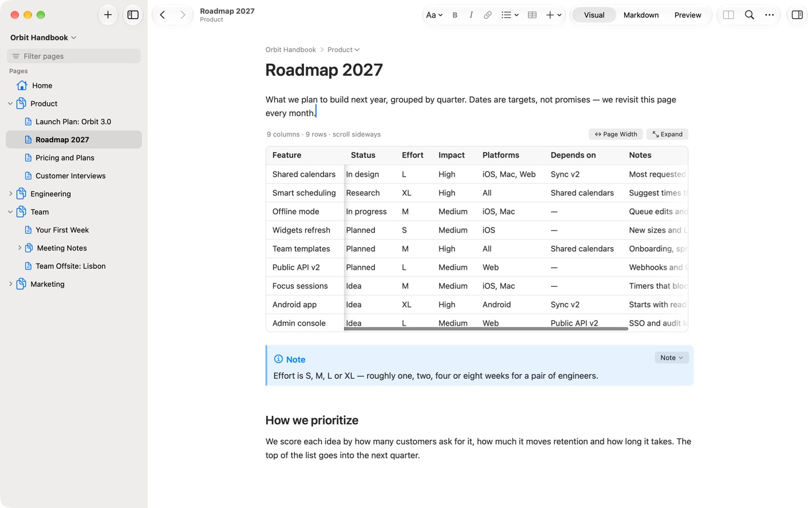This screenshot has width=812, height=508.
Task: Open the list style dropdown
Action: click(510, 15)
